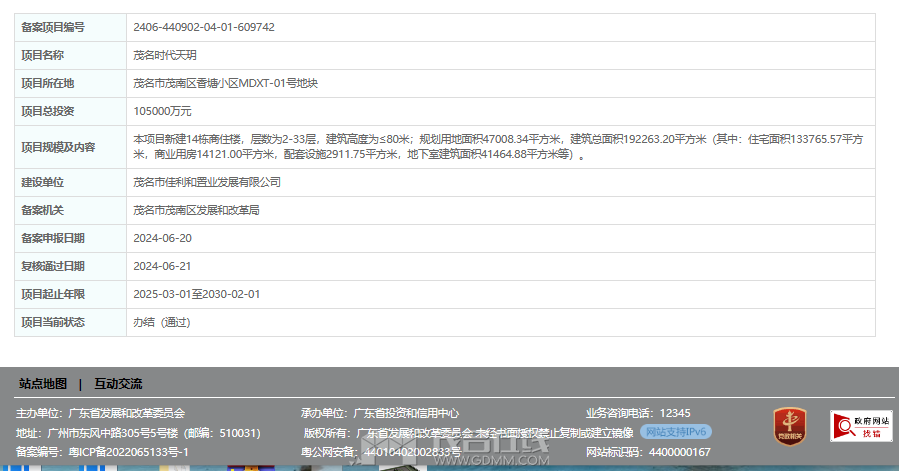Screen dimensions: 899x471
Task: Open the 站点地图 footer link
Action: pos(43,384)
